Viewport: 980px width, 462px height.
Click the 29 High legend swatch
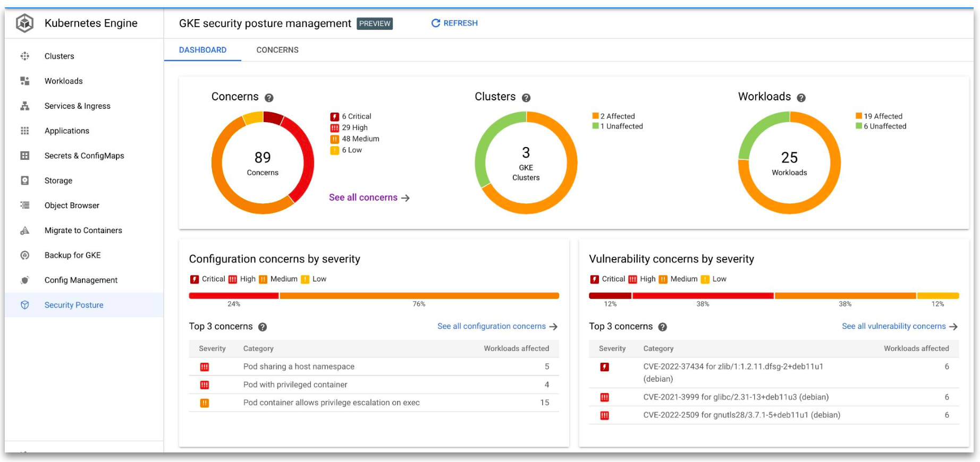pyautogui.click(x=335, y=128)
